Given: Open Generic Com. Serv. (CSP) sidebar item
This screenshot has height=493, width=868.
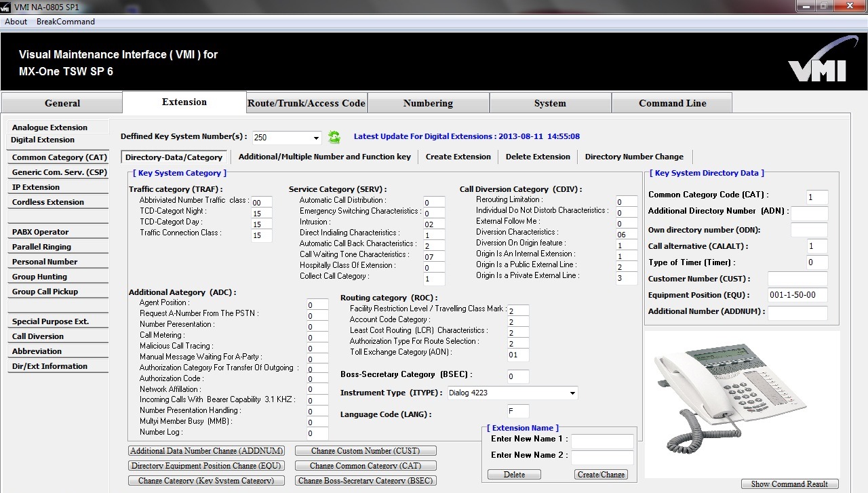Looking at the screenshot, I should tap(58, 172).
